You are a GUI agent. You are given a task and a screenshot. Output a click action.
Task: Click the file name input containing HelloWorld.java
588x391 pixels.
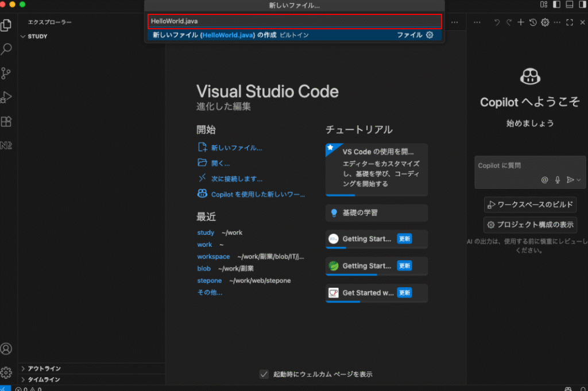tap(295, 21)
